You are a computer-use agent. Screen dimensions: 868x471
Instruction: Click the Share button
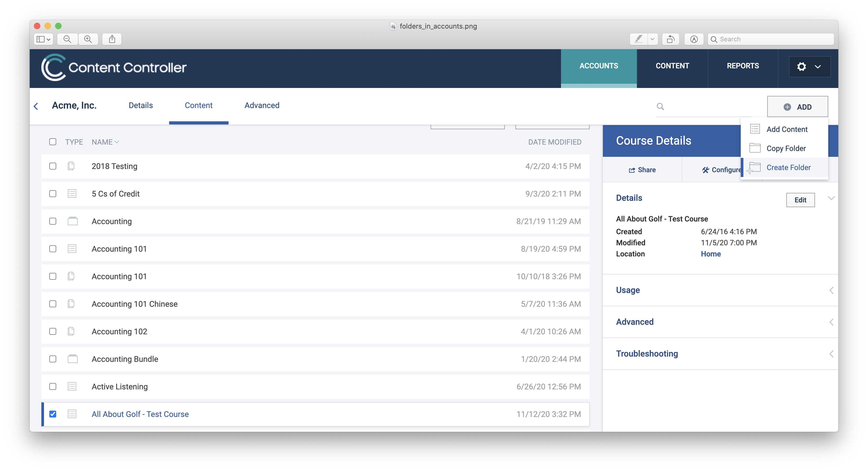tap(642, 170)
